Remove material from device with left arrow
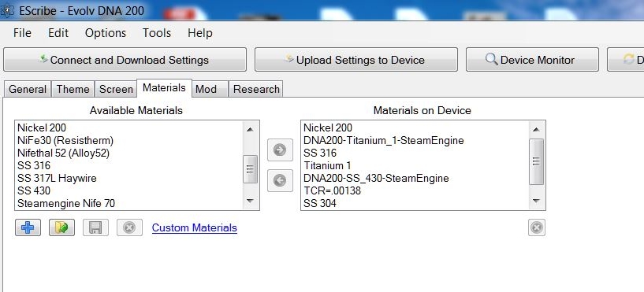This screenshot has height=292, width=644. 280,180
